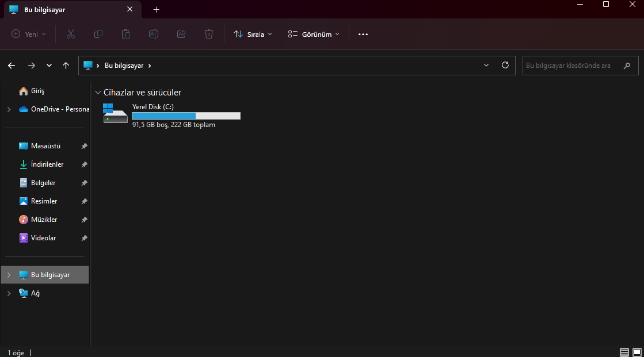Screen dimensions: 644x357
Task: Click the Delete trash icon
Action: pos(209,34)
